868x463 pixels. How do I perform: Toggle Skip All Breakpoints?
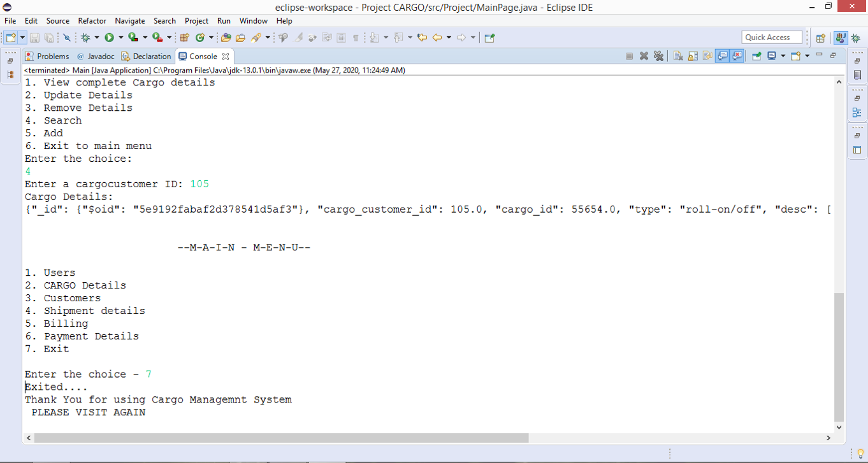point(66,38)
